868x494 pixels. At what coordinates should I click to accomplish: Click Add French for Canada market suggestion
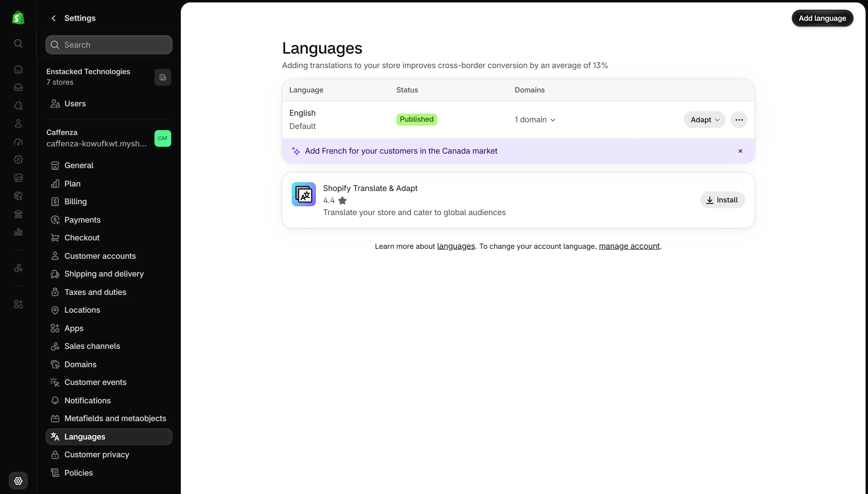[x=401, y=151]
